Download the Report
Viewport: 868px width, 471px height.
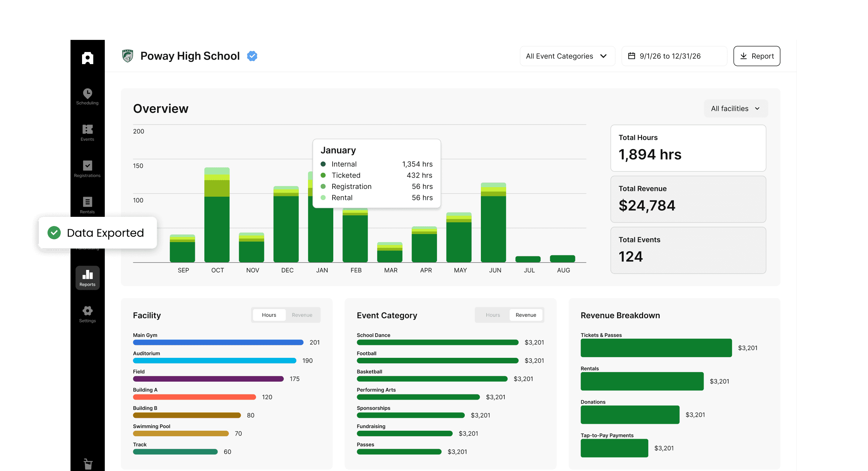(x=757, y=56)
